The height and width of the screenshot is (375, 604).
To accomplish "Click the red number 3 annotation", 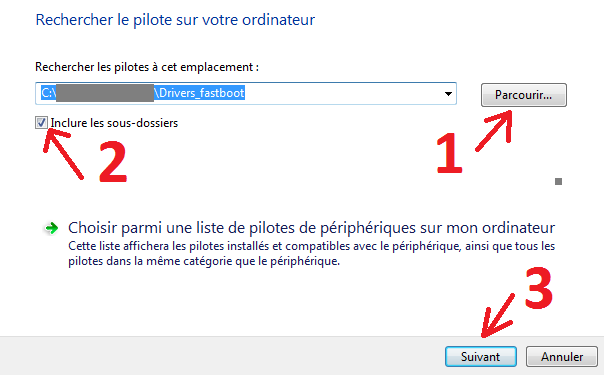I will point(539,288).
